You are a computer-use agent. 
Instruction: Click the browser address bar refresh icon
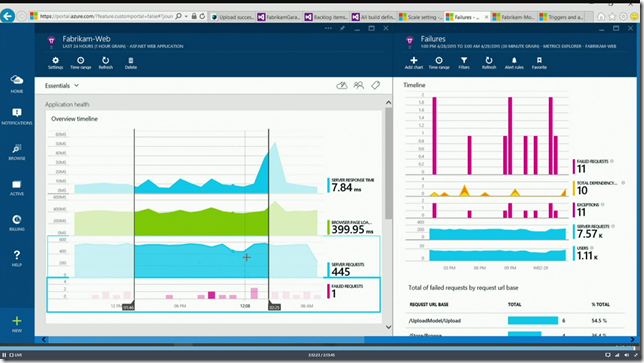pos(202,16)
